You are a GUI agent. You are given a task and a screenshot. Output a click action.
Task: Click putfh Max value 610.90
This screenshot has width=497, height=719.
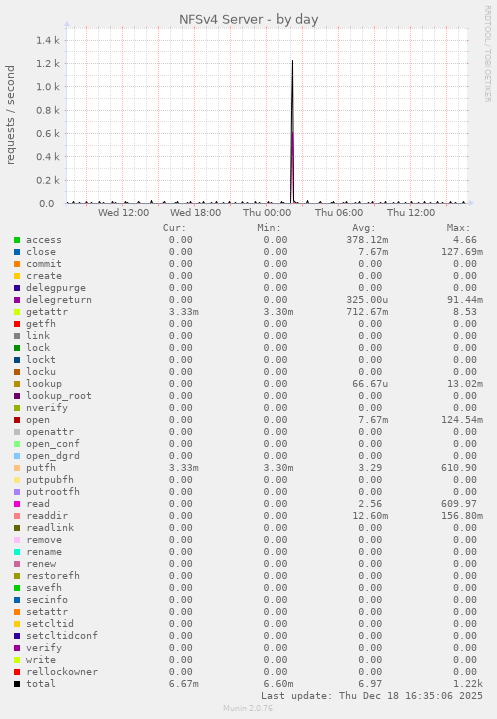(459, 468)
